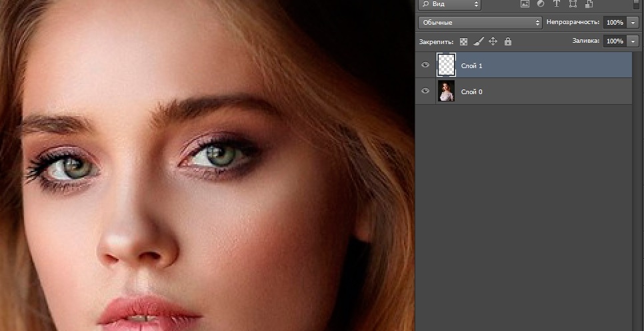Select the Слой 0 layer name
644x331 pixels.
pyautogui.click(x=472, y=91)
